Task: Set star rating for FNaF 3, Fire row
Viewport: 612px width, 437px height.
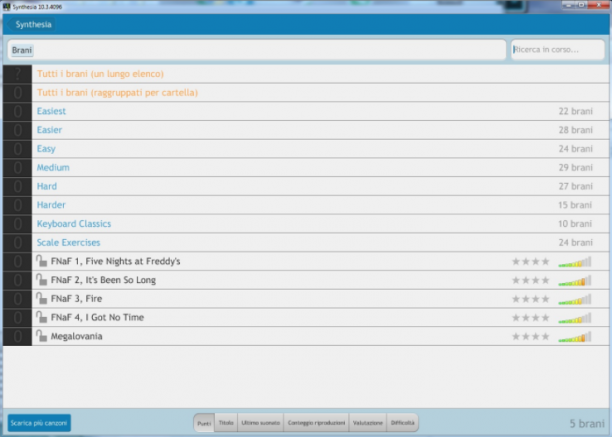Action: pyautogui.click(x=531, y=299)
